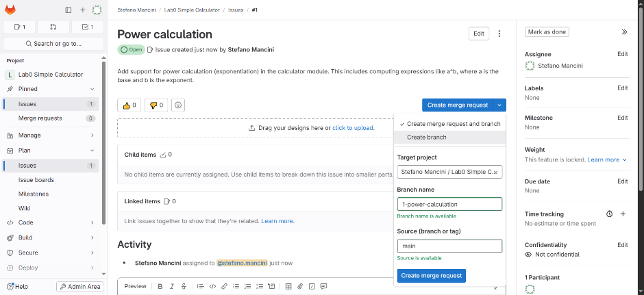
Task: Click the bold formatting icon
Action: [160, 286]
